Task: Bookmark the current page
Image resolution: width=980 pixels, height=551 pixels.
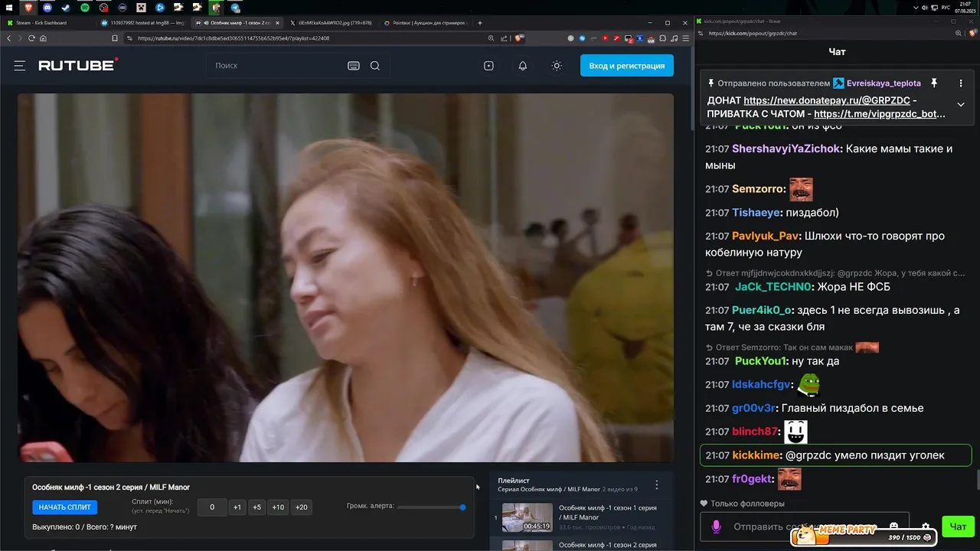Action: pos(115,38)
